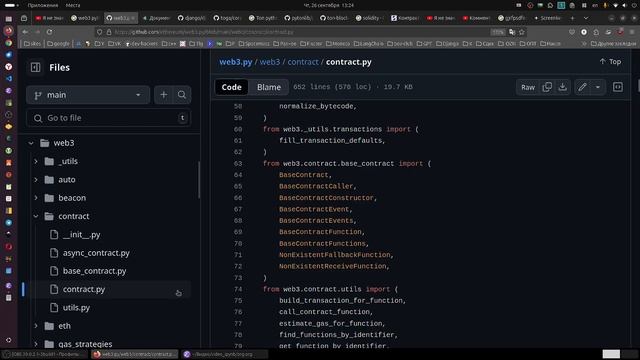This screenshot has width=640, height=360.
Task: Open the Приложения menu in top bar
Action: click(43, 5)
